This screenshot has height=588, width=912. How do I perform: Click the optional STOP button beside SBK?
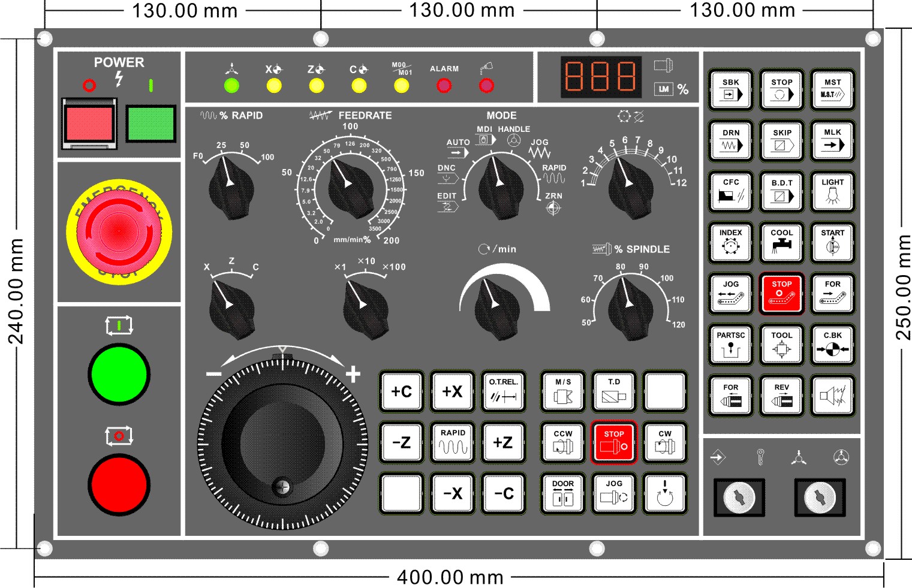pyautogui.click(x=781, y=89)
